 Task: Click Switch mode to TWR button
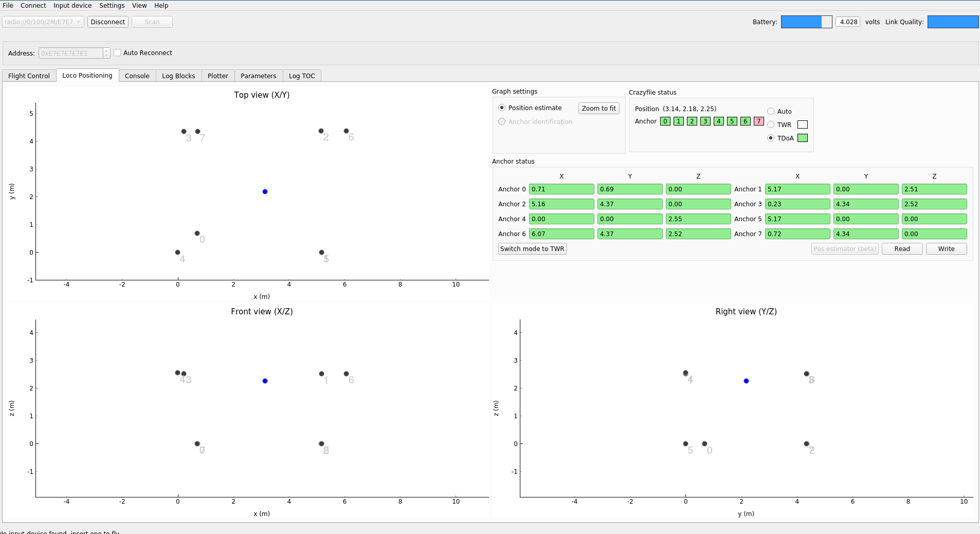tap(532, 248)
